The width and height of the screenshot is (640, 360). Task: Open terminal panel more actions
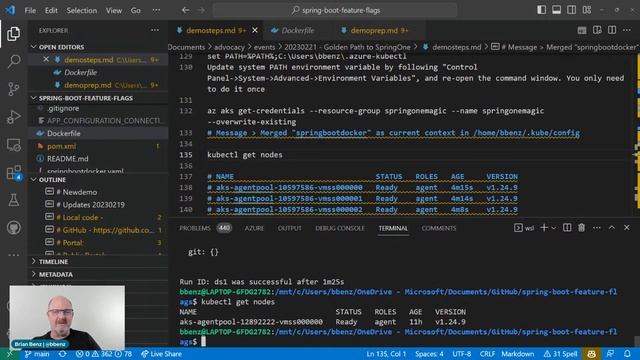pyautogui.click(x=597, y=228)
